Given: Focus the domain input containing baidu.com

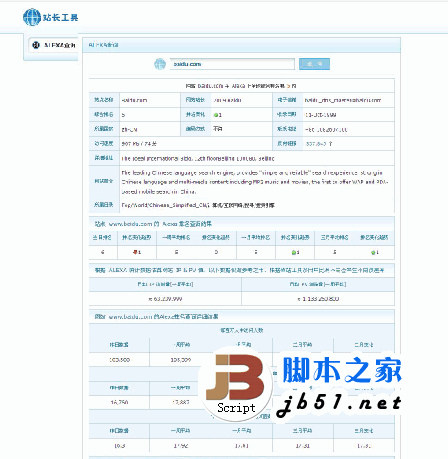Looking at the screenshot, I should click(x=232, y=64).
